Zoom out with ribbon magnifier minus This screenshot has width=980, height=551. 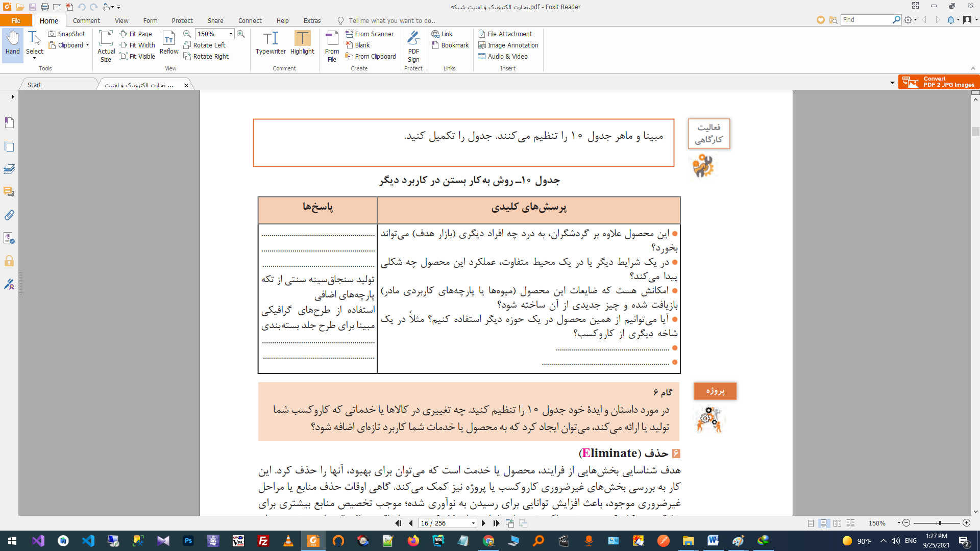coord(187,34)
